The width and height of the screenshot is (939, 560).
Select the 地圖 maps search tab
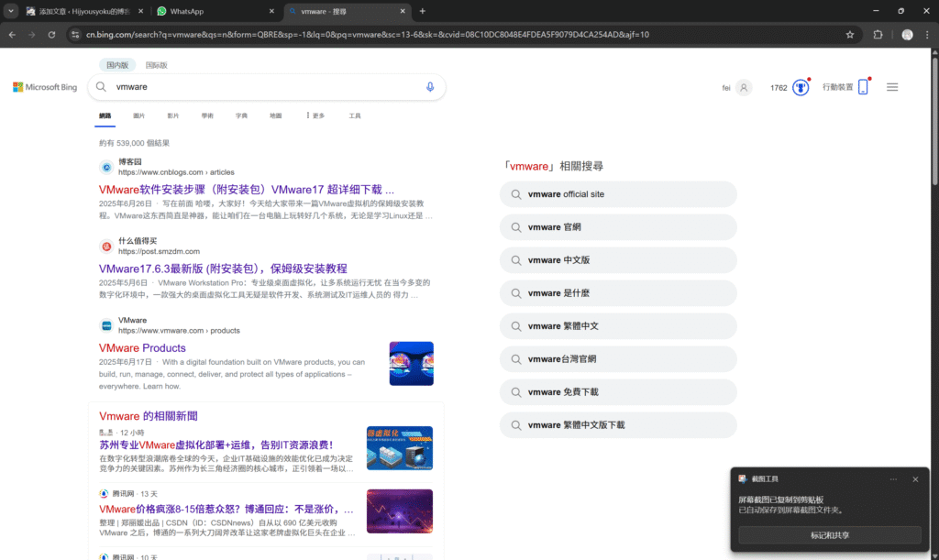tap(275, 115)
